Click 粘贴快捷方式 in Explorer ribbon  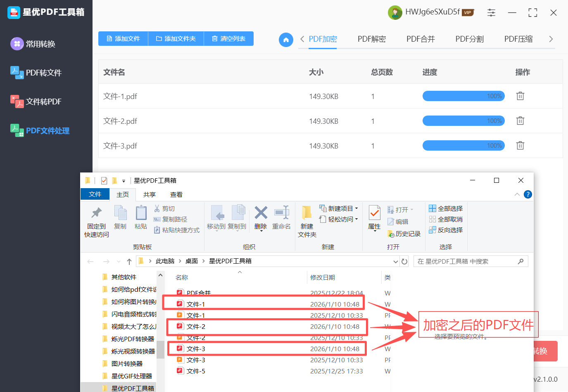pos(177,230)
